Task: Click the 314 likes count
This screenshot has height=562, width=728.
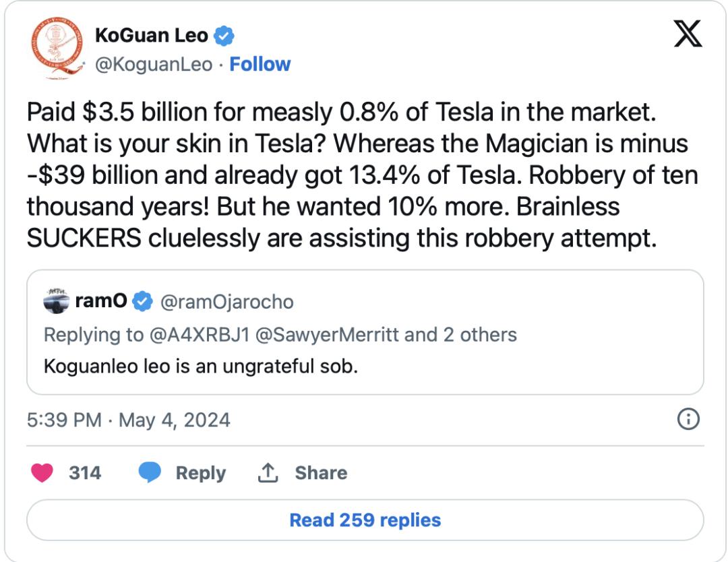Action: [x=85, y=473]
